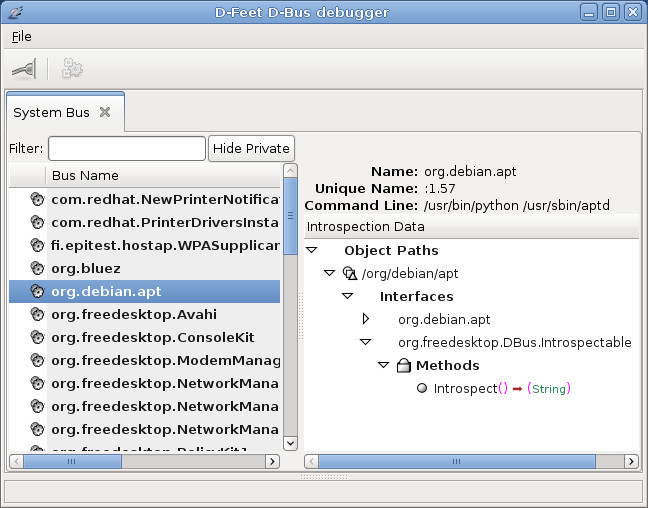Screen dimensions: 648x508
Task: Collapse the Interfaces node
Action: [x=348, y=296]
